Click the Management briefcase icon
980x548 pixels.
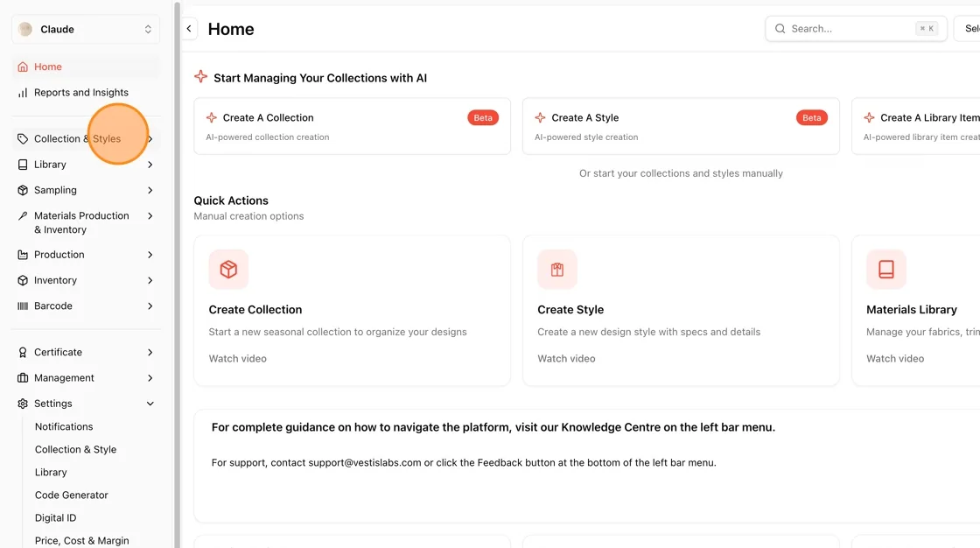coord(23,378)
